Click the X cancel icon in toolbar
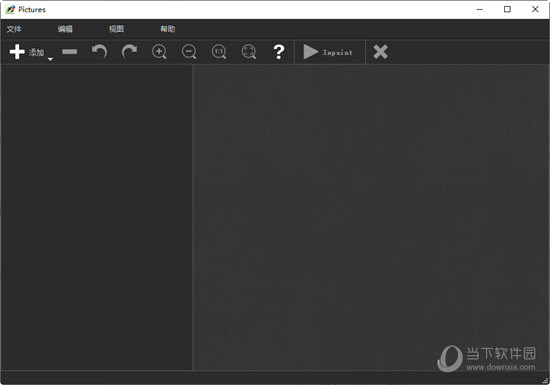 tap(380, 52)
